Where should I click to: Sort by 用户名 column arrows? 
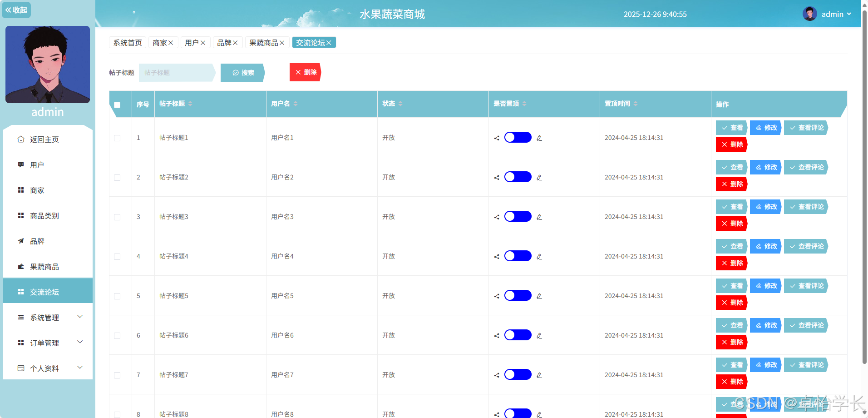[296, 104]
